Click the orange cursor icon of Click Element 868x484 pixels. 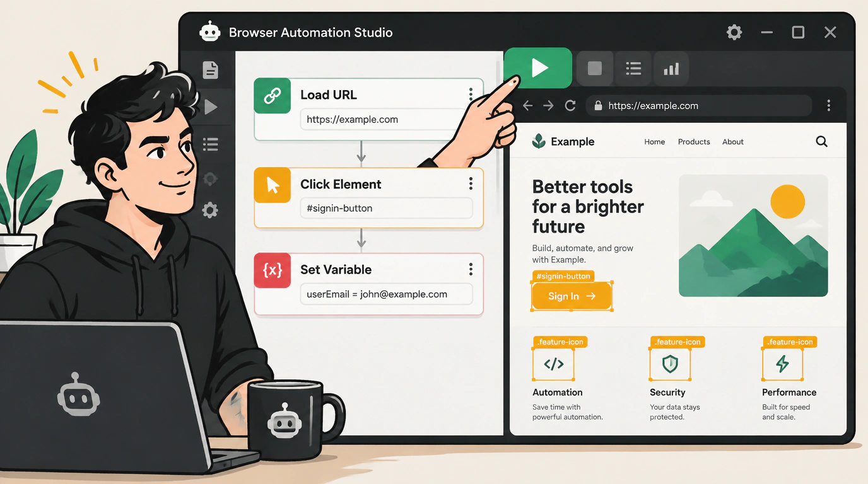tap(273, 185)
